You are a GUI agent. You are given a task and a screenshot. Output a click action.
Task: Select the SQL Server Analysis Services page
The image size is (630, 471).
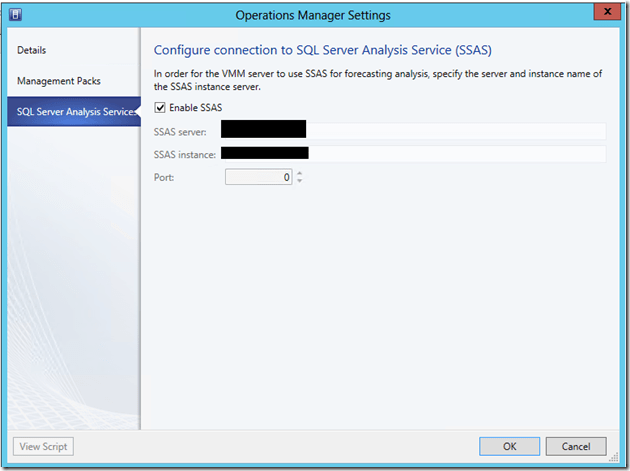(74, 112)
